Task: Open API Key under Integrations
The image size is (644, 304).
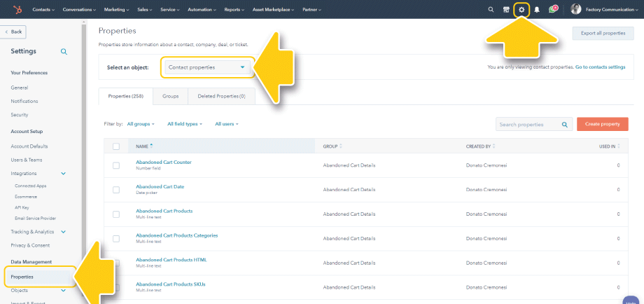Action: click(22, 207)
